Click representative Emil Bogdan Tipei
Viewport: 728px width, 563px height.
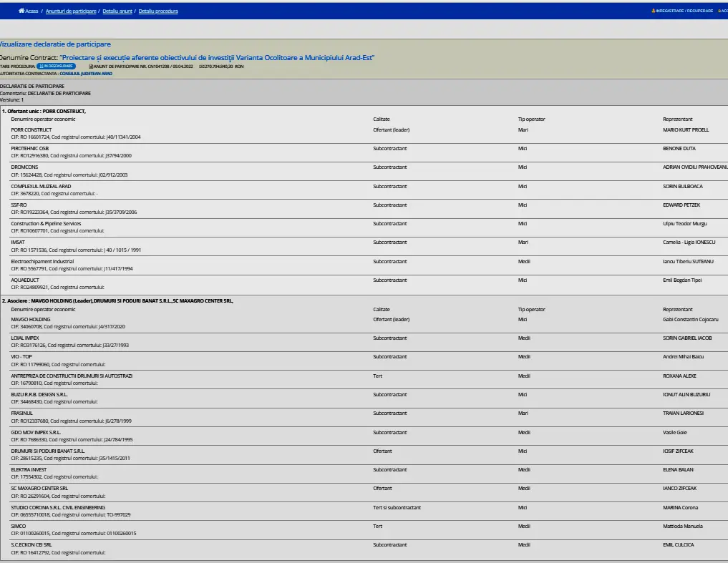coord(682,280)
